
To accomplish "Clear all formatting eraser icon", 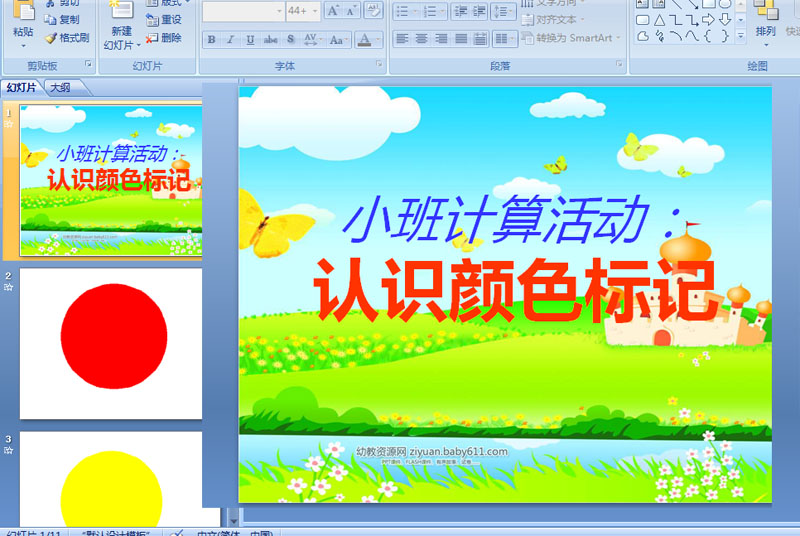I will coord(374,11).
